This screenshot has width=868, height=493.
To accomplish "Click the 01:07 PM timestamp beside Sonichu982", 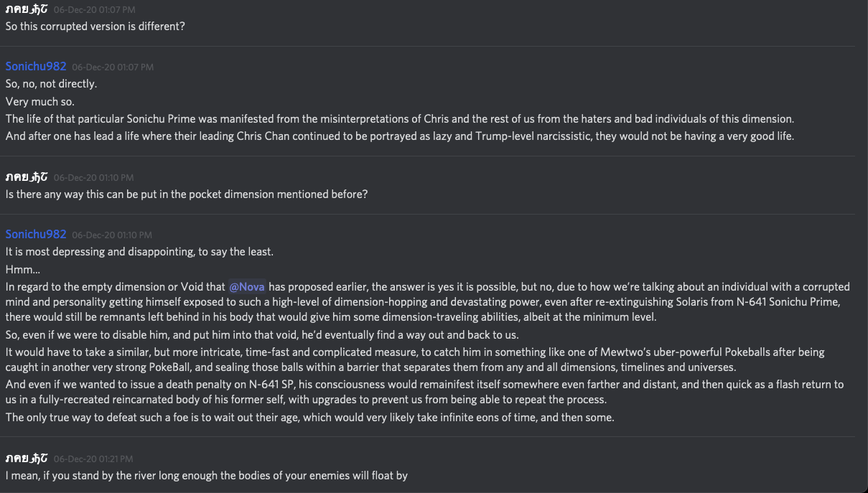I will tap(113, 67).
